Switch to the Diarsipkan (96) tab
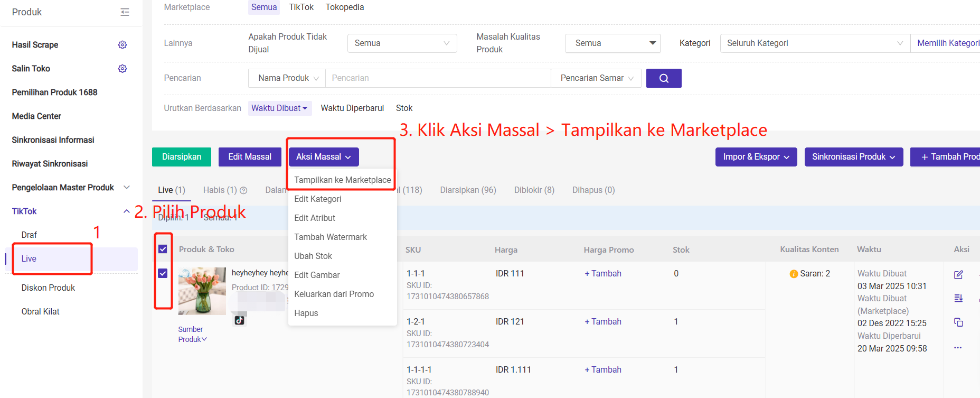The height and width of the screenshot is (398, 980). point(468,190)
